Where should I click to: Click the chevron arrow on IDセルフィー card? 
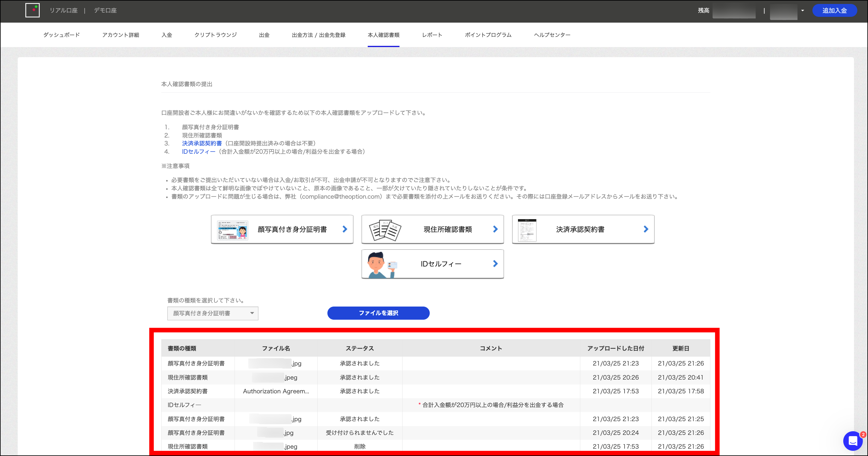click(x=495, y=264)
